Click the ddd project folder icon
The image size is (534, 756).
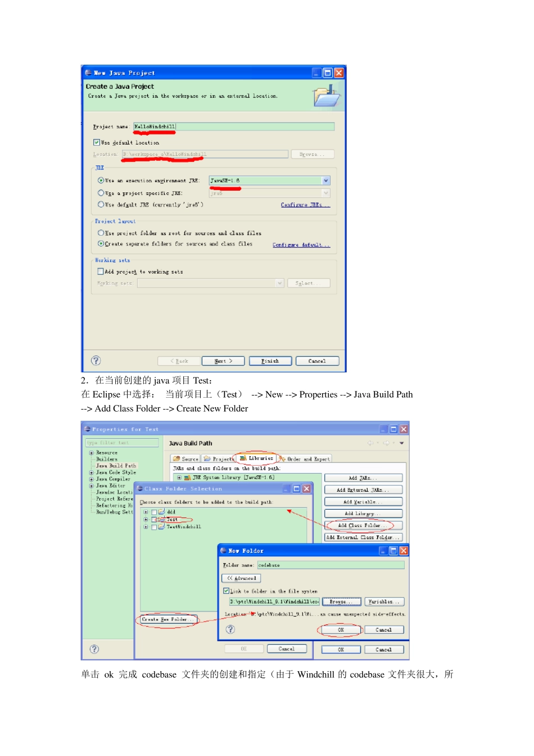[162, 512]
